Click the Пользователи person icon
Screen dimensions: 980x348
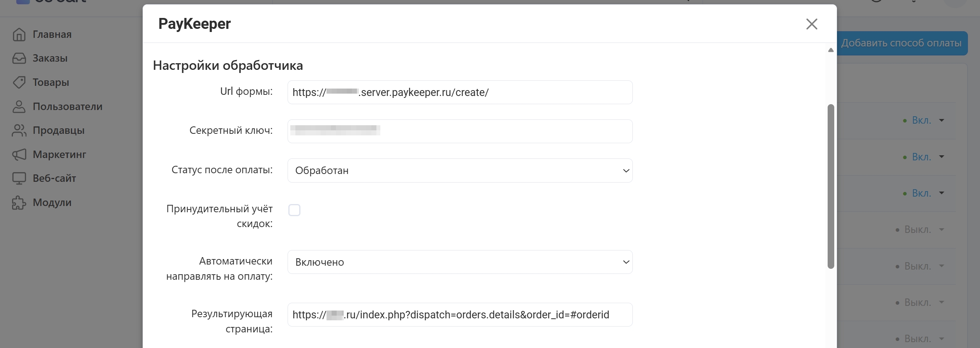[19, 107]
